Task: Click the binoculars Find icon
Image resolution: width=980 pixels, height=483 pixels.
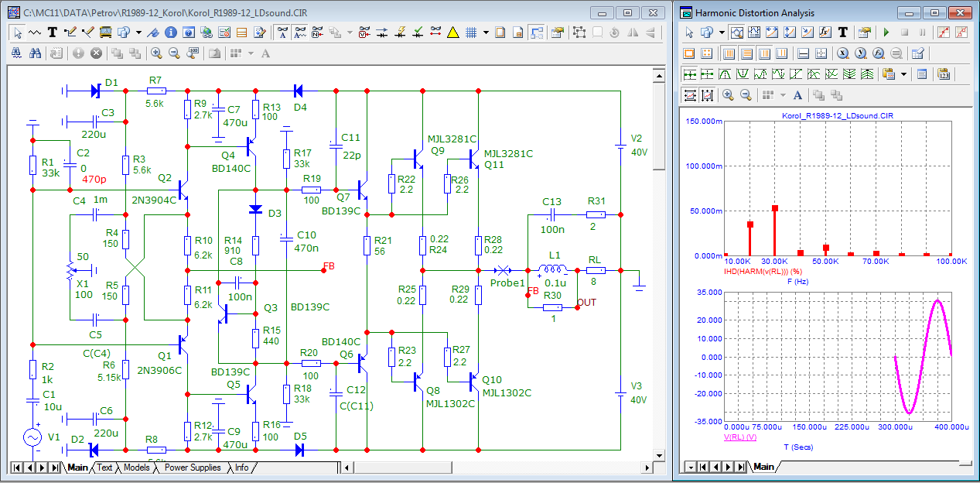Action: tap(35, 53)
